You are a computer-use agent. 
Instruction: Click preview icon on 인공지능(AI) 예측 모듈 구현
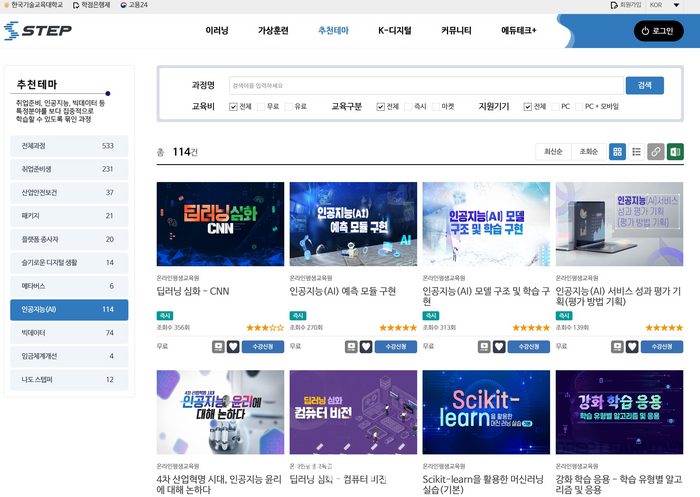351,347
